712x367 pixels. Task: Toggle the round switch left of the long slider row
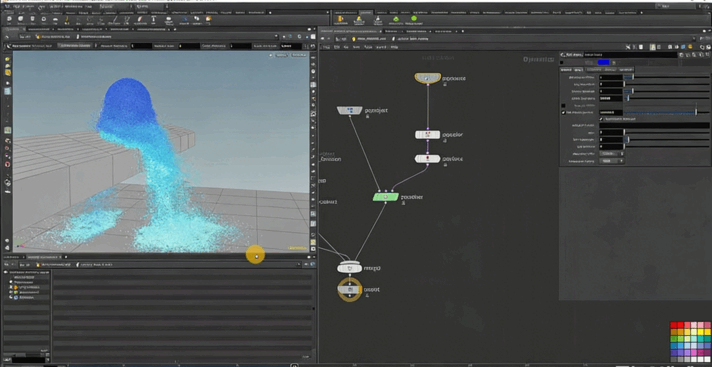[x=564, y=112]
